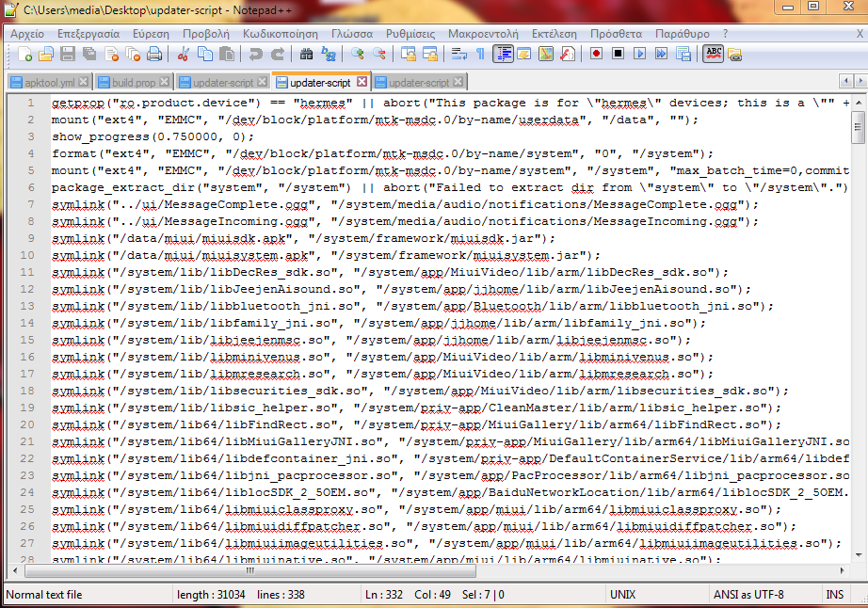
Task: Open Find with the binoculars icon
Action: [308, 54]
